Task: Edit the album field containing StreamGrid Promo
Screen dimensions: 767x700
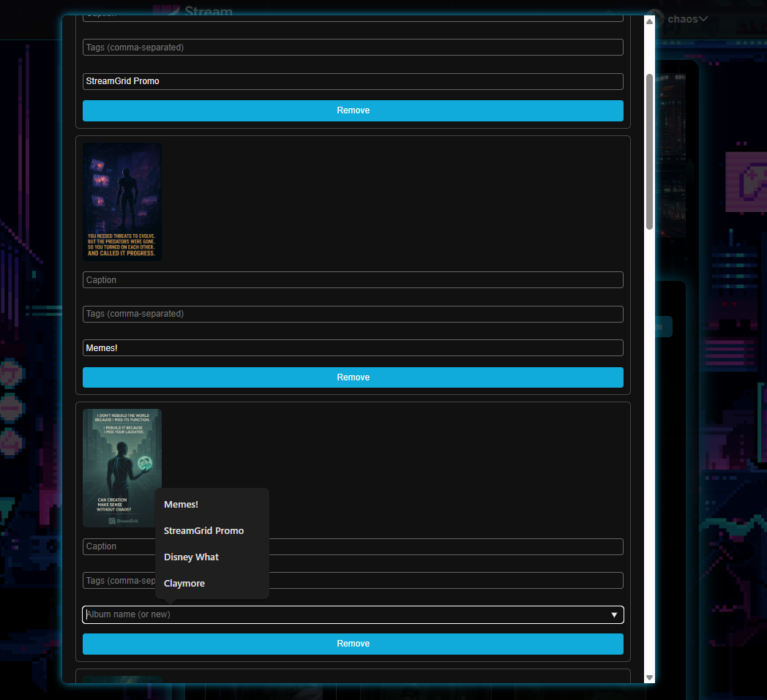Action: tap(353, 81)
